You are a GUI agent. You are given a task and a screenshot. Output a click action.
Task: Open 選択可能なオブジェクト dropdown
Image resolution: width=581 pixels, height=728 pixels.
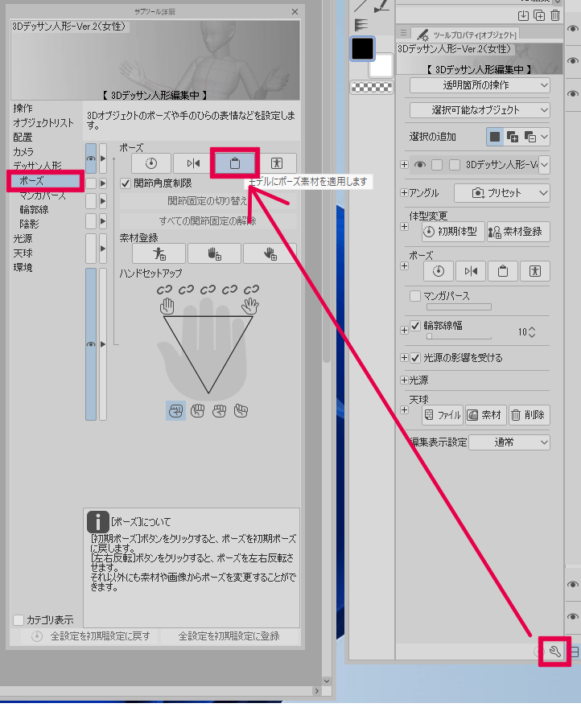click(x=480, y=110)
